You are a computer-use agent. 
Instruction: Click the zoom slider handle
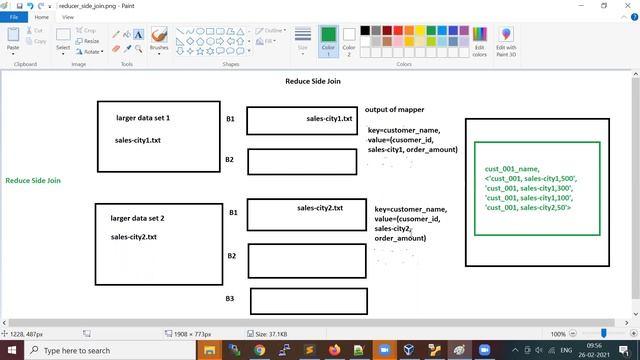pyautogui.click(x=604, y=333)
